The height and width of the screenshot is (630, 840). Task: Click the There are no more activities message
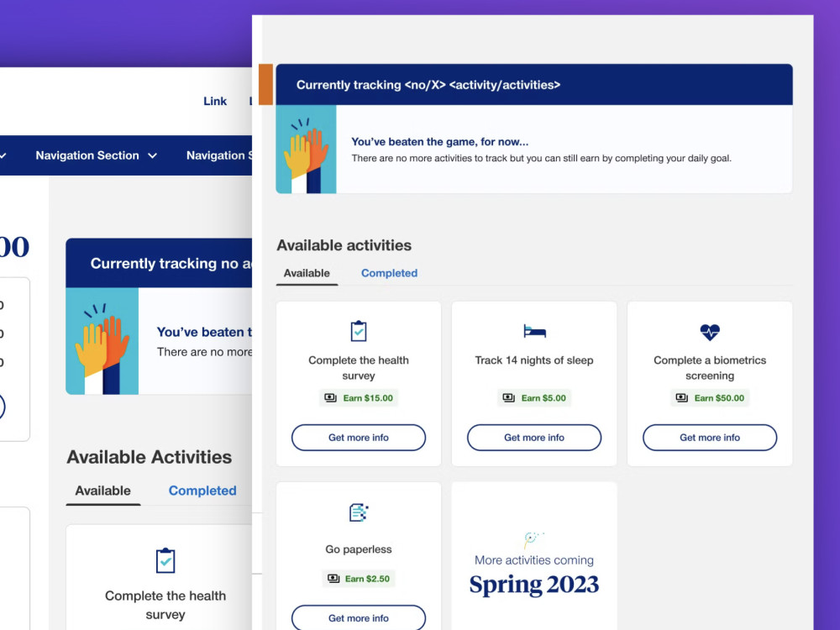tap(541, 158)
